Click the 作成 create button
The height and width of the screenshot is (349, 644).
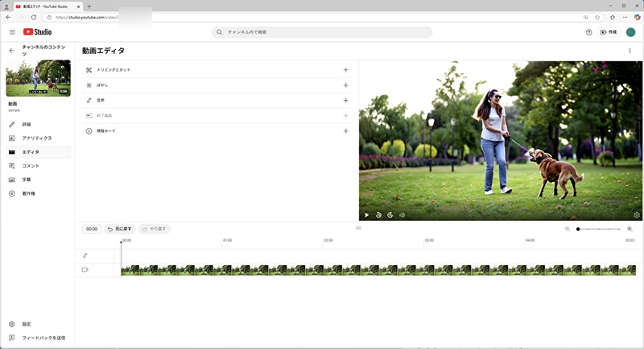coord(609,32)
